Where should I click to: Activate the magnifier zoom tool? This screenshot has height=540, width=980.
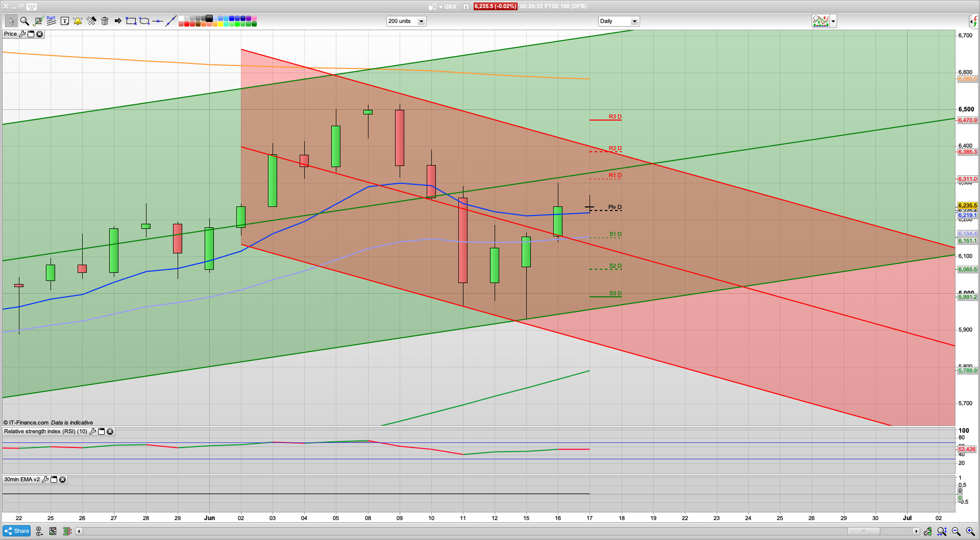click(24, 21)
